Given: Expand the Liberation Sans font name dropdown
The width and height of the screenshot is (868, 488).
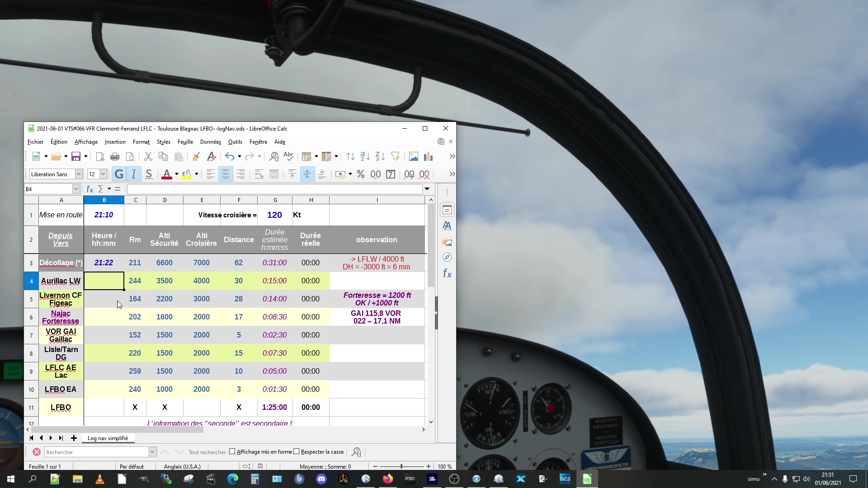Looking at the screenshot, I should tap(79, 174).
